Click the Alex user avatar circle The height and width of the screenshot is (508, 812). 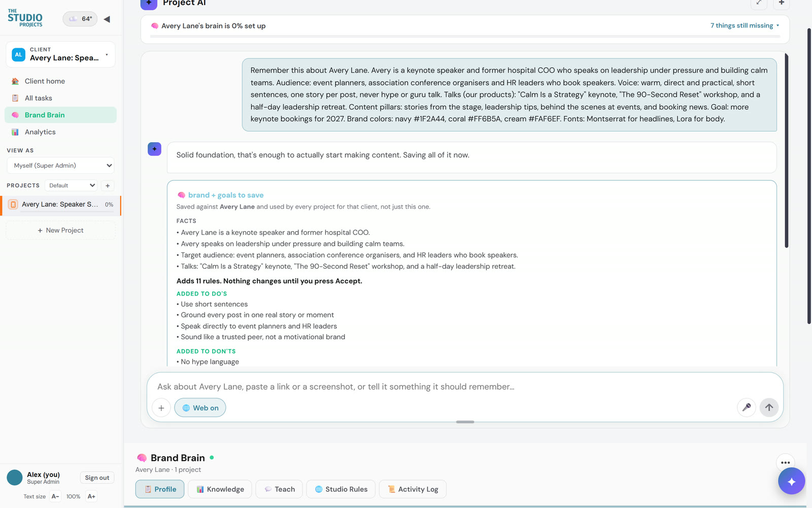[15, 478]
